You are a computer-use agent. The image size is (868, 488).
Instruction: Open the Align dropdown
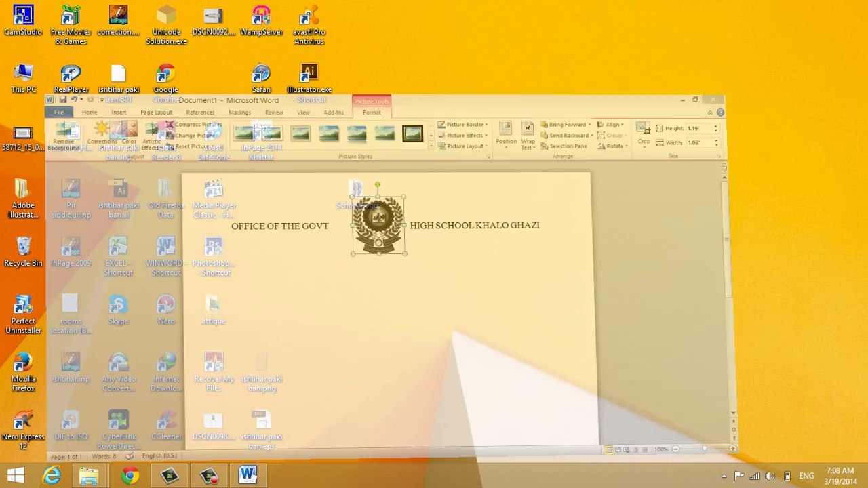(610, 125)
